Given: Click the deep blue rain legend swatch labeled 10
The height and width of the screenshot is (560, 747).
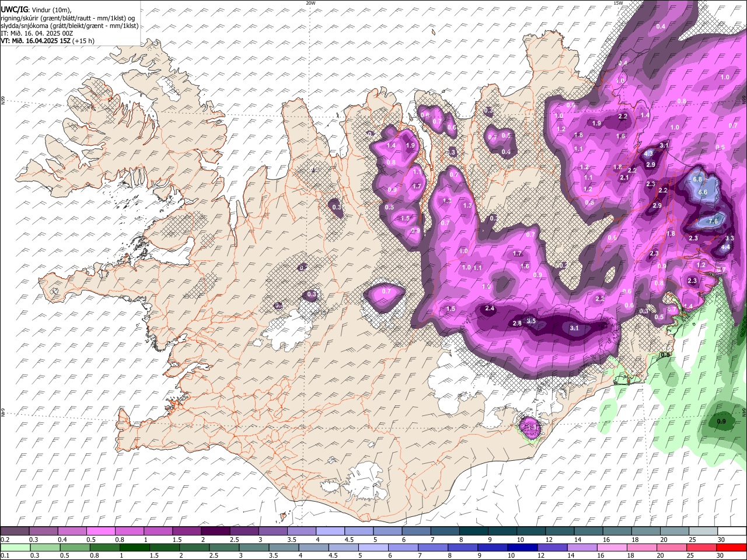Looking at the screenshot, I should (522, 548).
